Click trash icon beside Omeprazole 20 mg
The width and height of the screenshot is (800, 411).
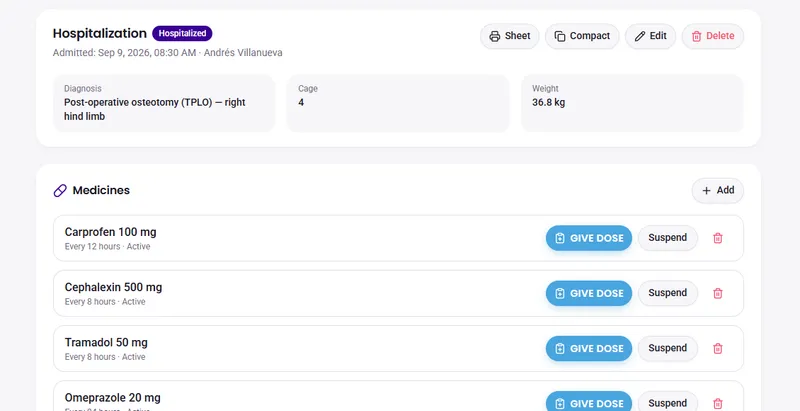(x=717, y=403)
